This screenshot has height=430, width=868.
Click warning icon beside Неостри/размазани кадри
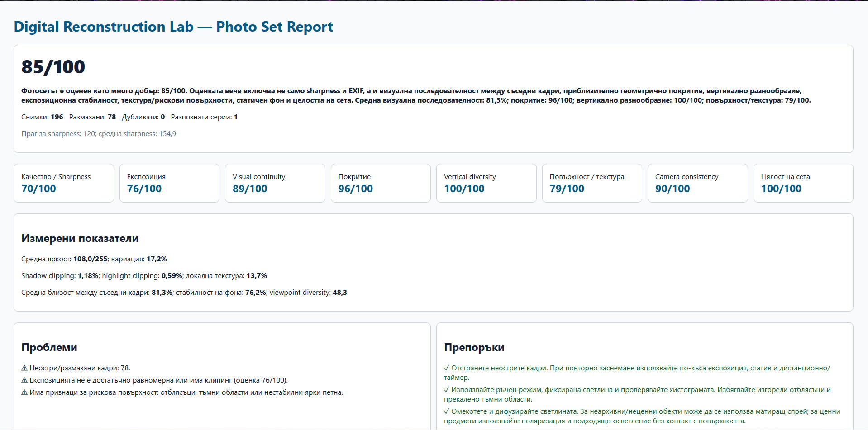[x=24, y=368]
